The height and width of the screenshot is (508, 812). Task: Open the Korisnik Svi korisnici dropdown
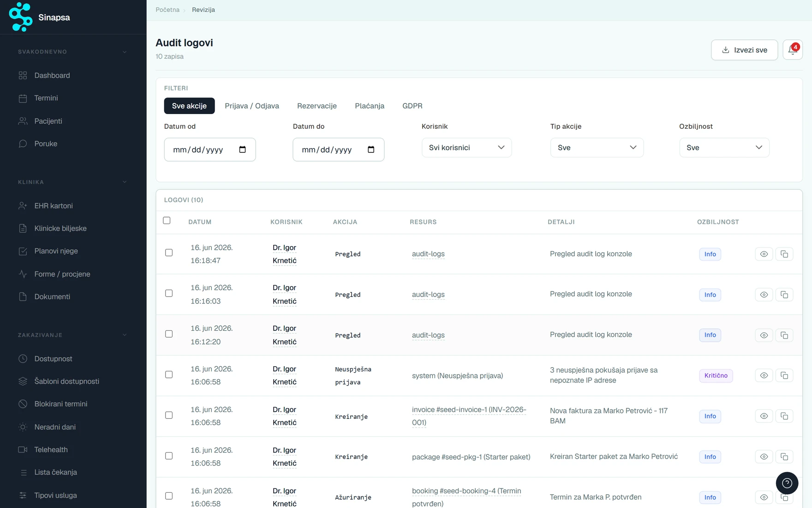pos(466,148)
